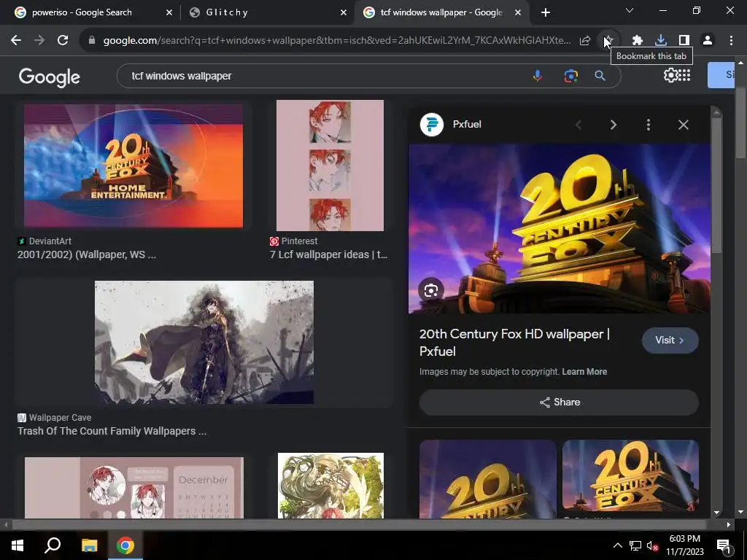Reload the current page
This screenshot has width=747, height=560.
pyautogui.click(x=63, y=41)
